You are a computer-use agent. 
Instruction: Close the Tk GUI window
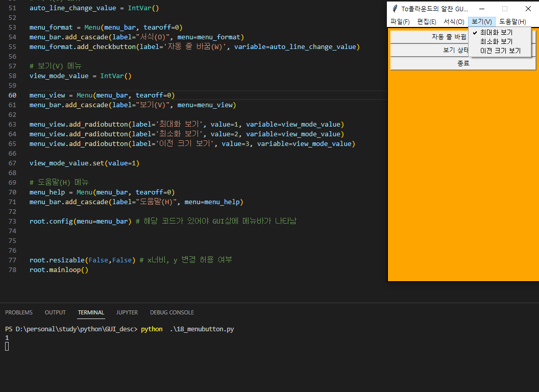point(528,9)
